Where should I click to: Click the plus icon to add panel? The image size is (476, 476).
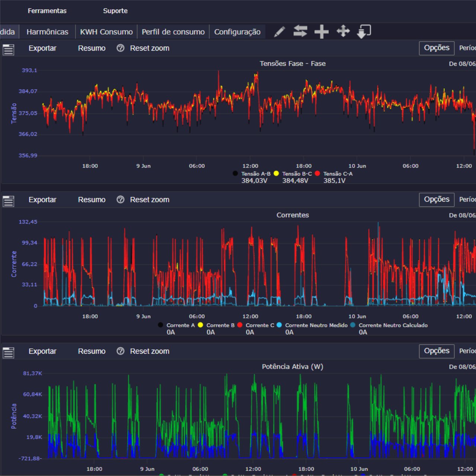321,32
